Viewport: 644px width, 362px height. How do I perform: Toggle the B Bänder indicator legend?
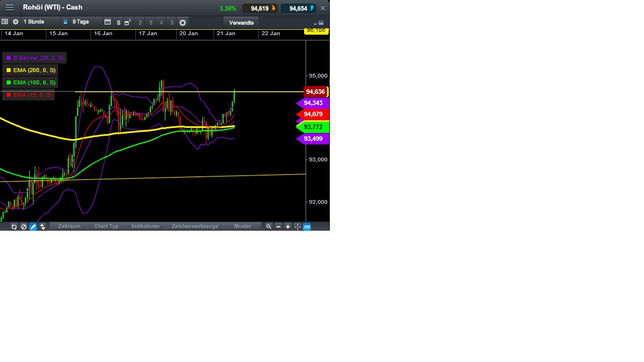tap(34, 58)
